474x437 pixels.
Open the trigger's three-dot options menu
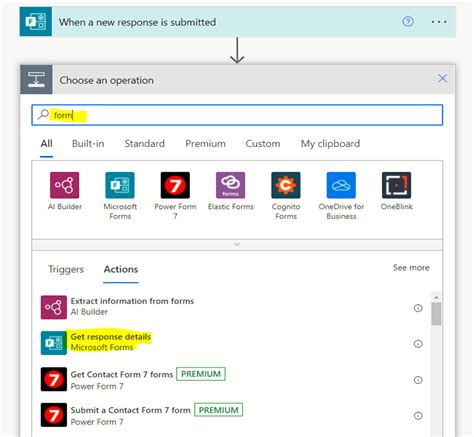point(439,22)
